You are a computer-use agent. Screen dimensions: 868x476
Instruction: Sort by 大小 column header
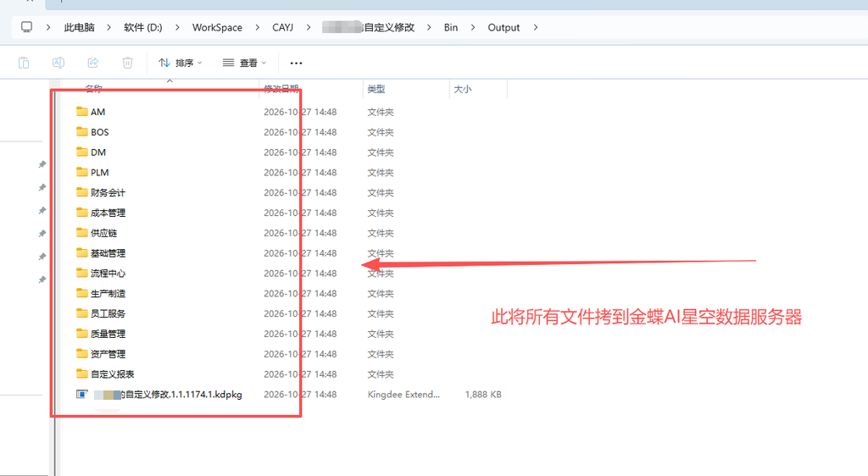(x=462, y=89)
